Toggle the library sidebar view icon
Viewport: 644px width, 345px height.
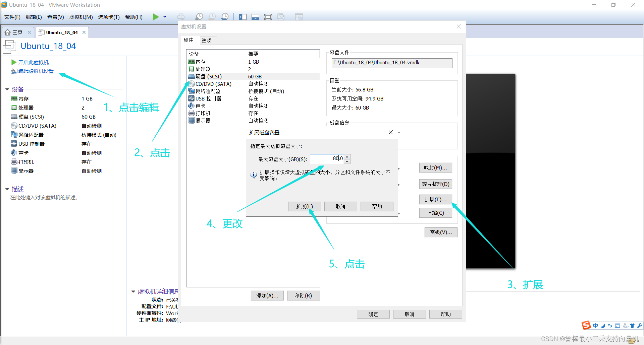243,17
